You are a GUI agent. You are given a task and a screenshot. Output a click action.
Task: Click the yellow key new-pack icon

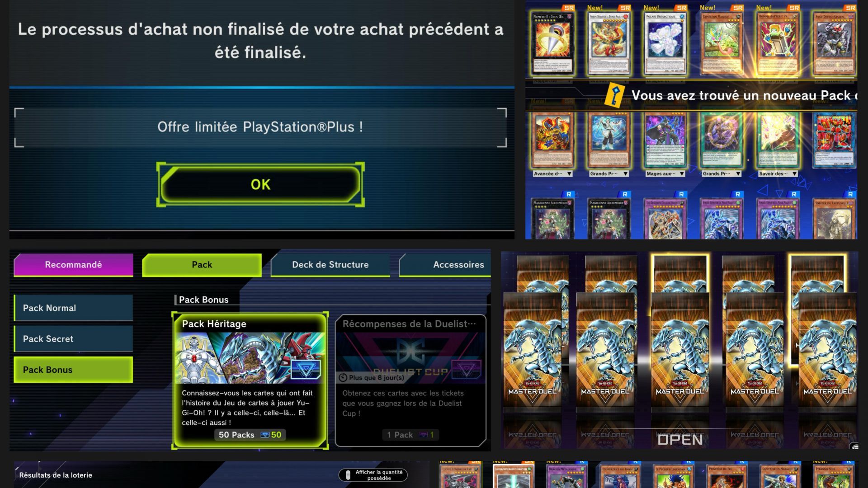(615, 95)
